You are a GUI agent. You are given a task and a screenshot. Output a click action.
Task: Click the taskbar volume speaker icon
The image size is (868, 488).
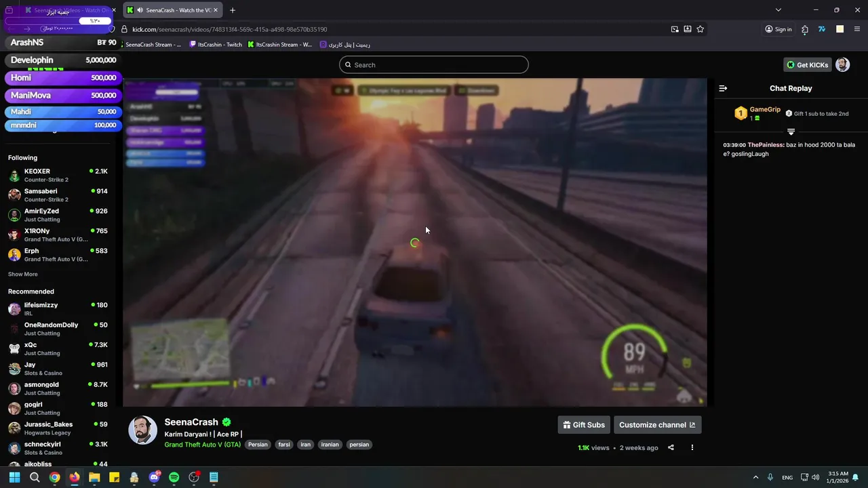click(815, 477)
